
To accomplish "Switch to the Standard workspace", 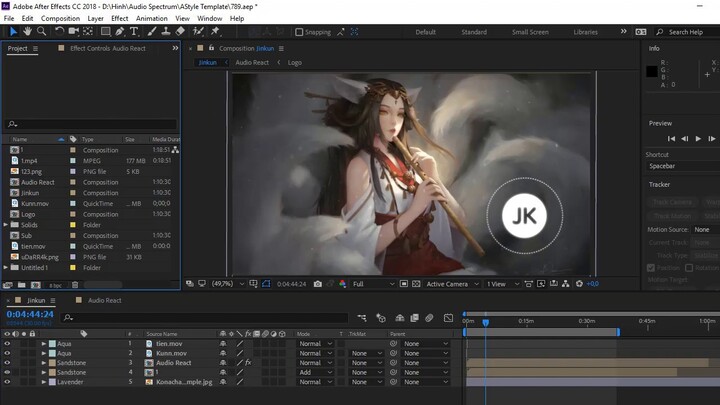I will pyautogui.click(x=474, y=32).
